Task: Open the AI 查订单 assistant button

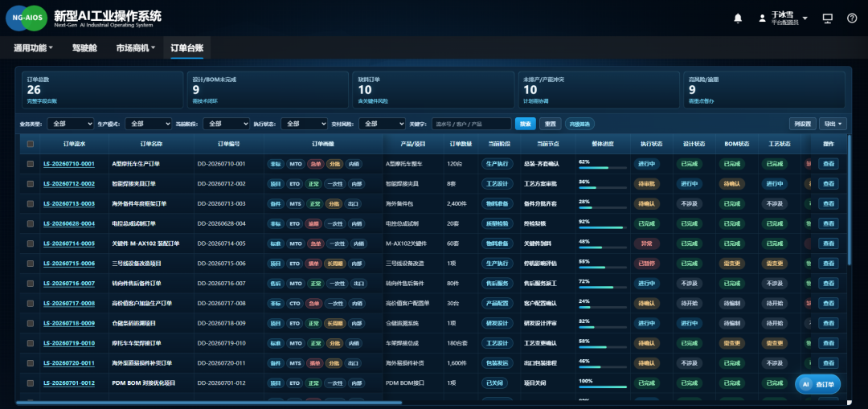Action: 817,384
